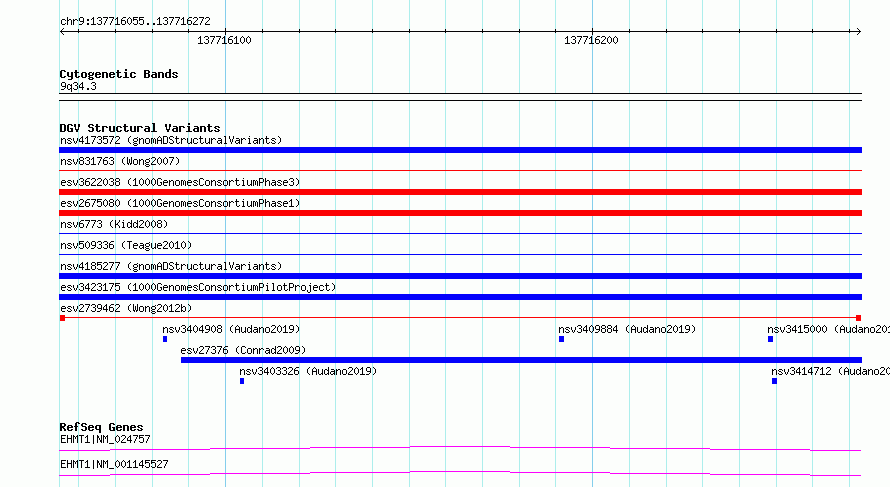Click the DGV Structural Variants heading
This screenshot has height=487, width=890.
point(140,128)
